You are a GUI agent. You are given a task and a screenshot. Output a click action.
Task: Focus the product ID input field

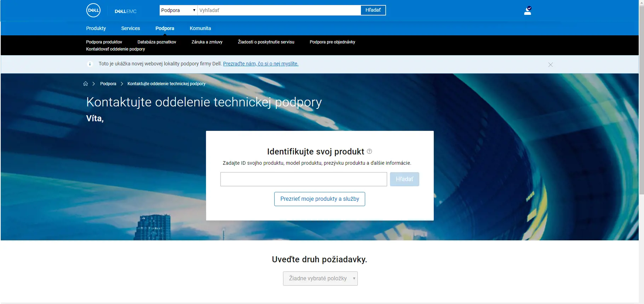(304, 179)
